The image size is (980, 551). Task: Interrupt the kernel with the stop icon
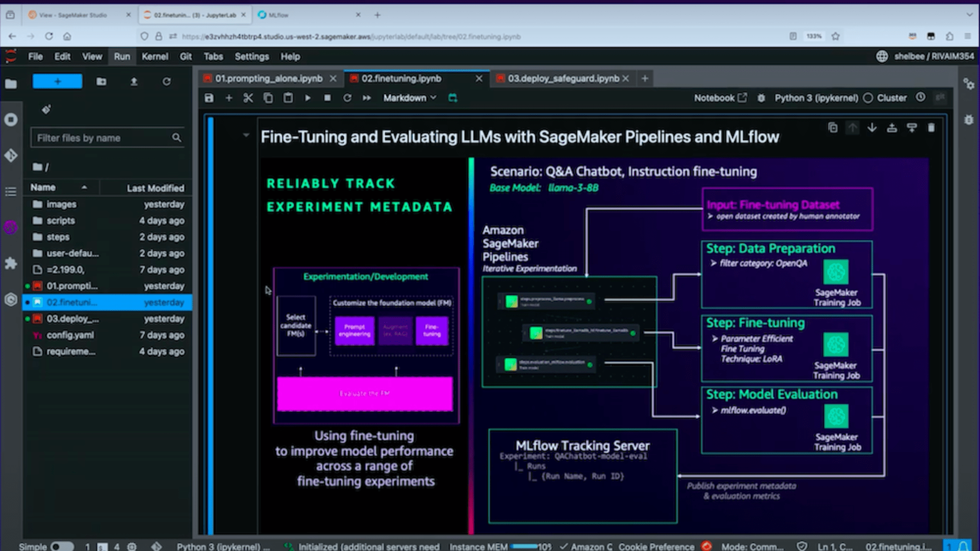[x=327, y=98]
